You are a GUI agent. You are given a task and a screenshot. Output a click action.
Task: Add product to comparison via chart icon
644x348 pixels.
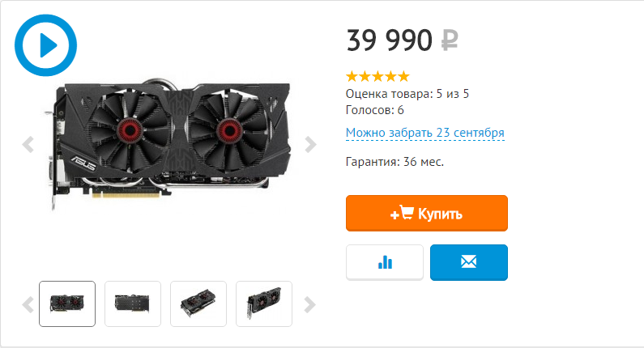385,262
